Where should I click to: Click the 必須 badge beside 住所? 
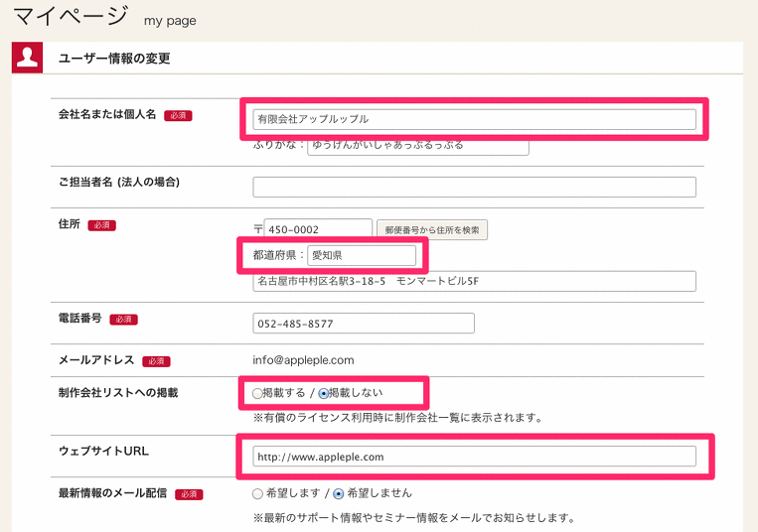point(101,226)
